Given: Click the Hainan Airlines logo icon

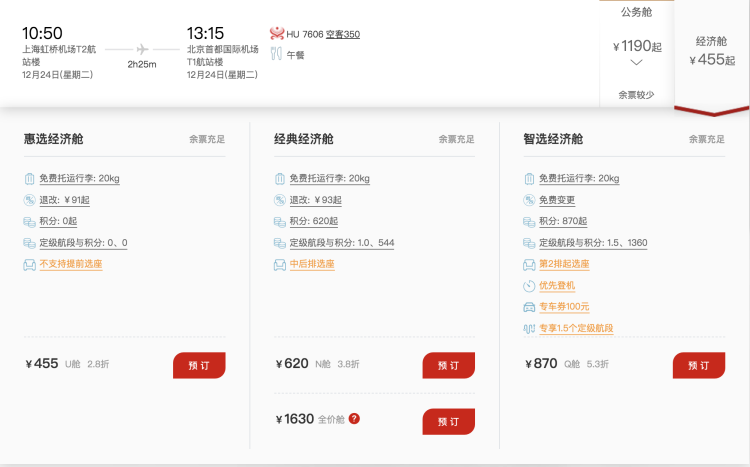Looking at the screenshot, I should coord(277,34).
